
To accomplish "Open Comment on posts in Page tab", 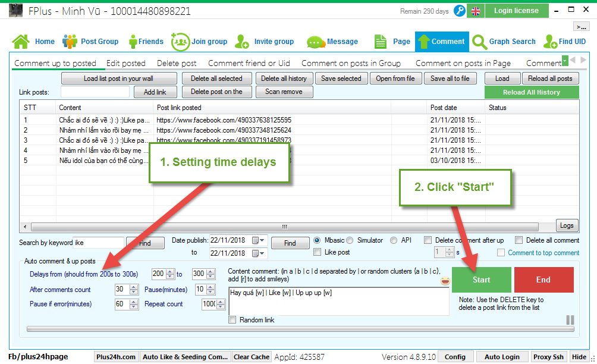I will click(x=463, y=63).
